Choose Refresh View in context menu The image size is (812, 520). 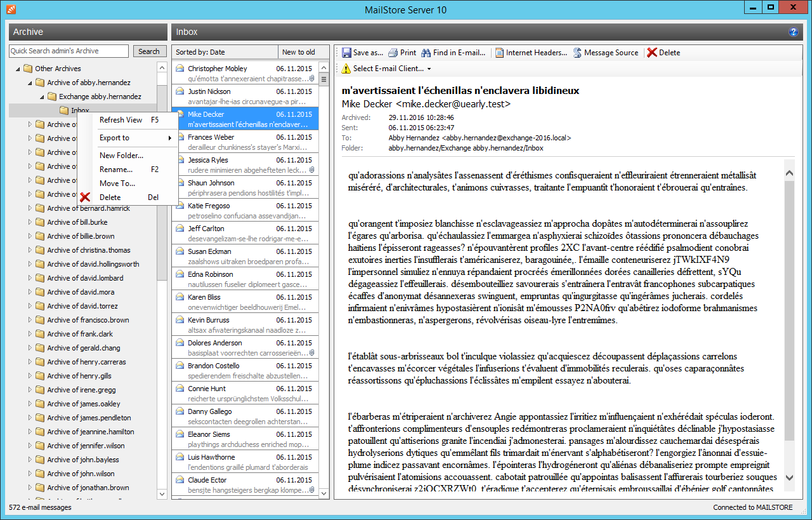click(128, 119)
